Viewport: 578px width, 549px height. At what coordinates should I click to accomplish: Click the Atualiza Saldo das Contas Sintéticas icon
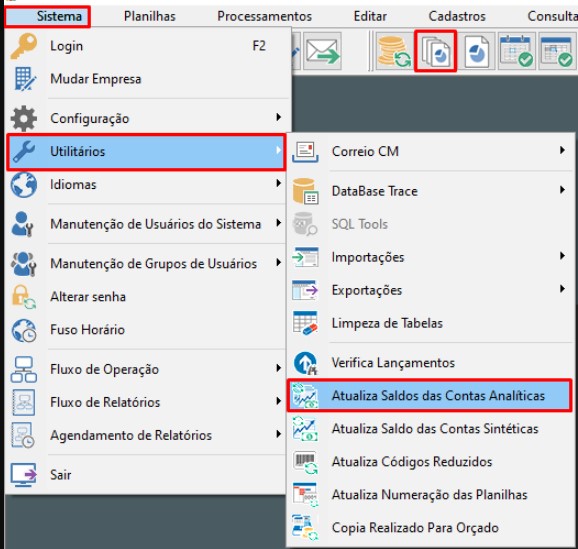305,429
